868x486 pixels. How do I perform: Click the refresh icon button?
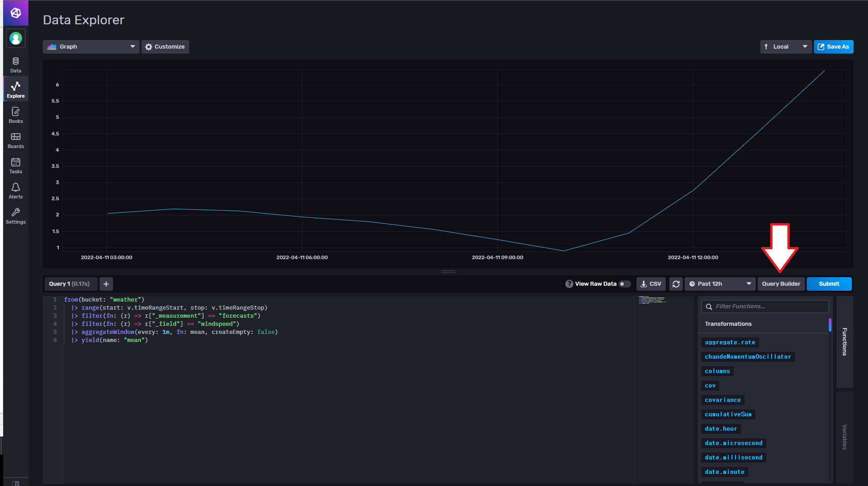[x=676, y=284]
